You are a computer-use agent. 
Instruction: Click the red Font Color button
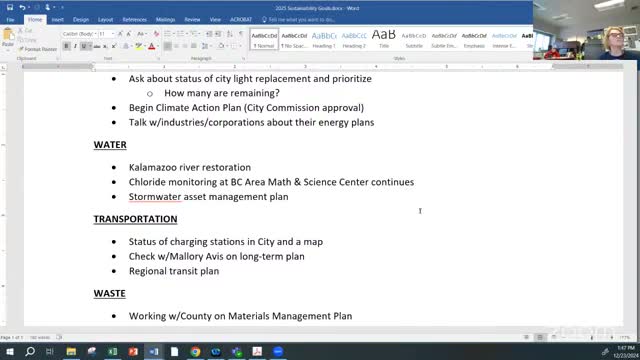[152, 47]
